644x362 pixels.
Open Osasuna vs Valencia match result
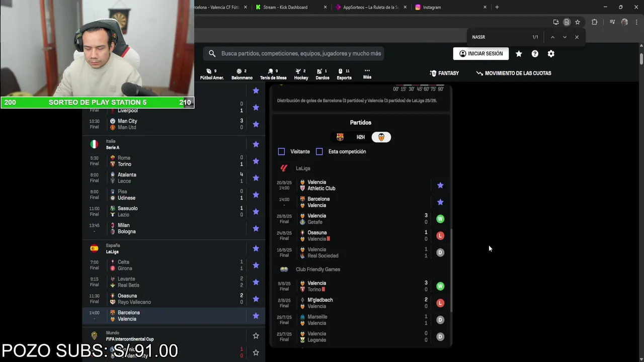[361, 236]
